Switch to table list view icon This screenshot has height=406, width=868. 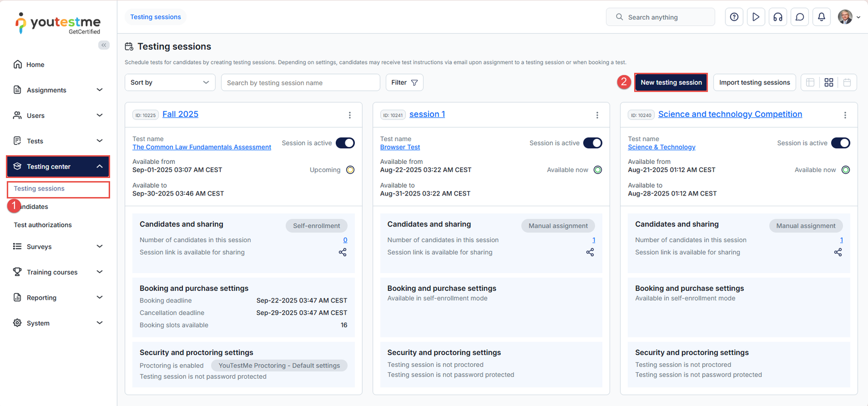(810, 83)
